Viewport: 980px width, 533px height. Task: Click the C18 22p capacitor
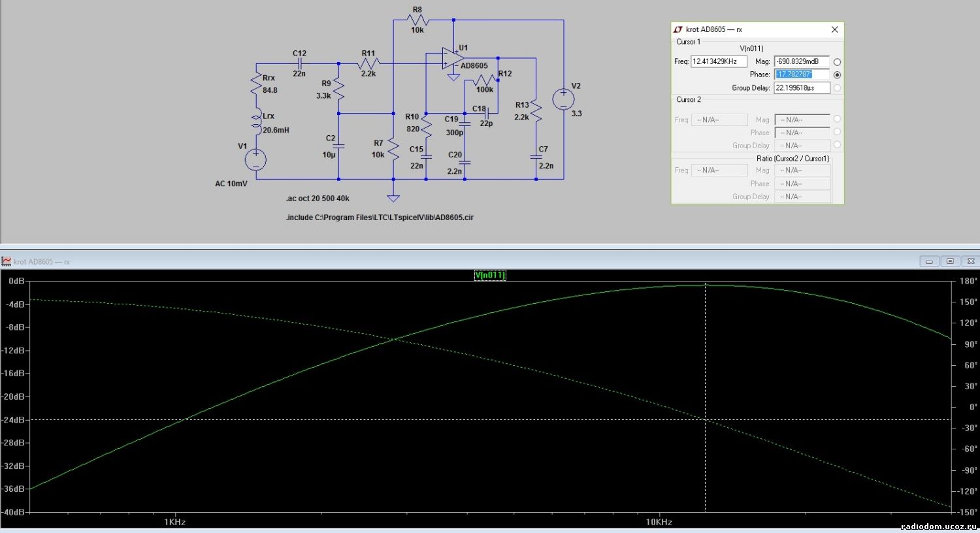pos(487,113)
